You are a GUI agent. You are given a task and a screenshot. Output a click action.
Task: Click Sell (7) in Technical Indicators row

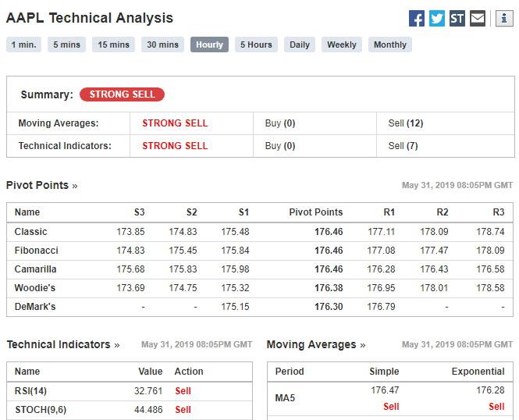[x=403, y=146]
